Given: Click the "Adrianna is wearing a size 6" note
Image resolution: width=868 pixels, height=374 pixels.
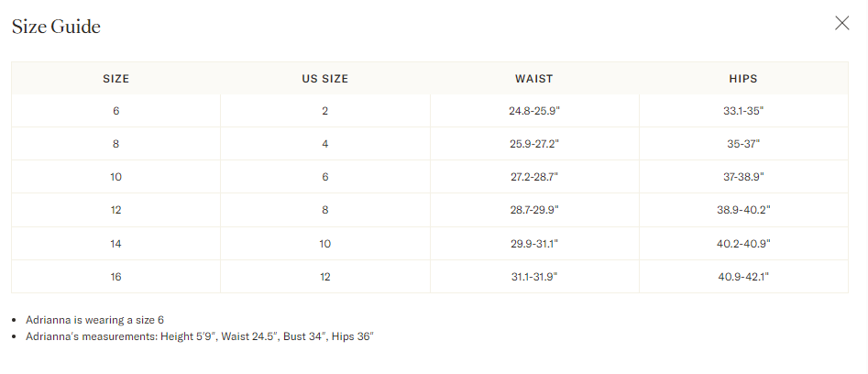Looking at the screenshot, I should tap(94, 320).
